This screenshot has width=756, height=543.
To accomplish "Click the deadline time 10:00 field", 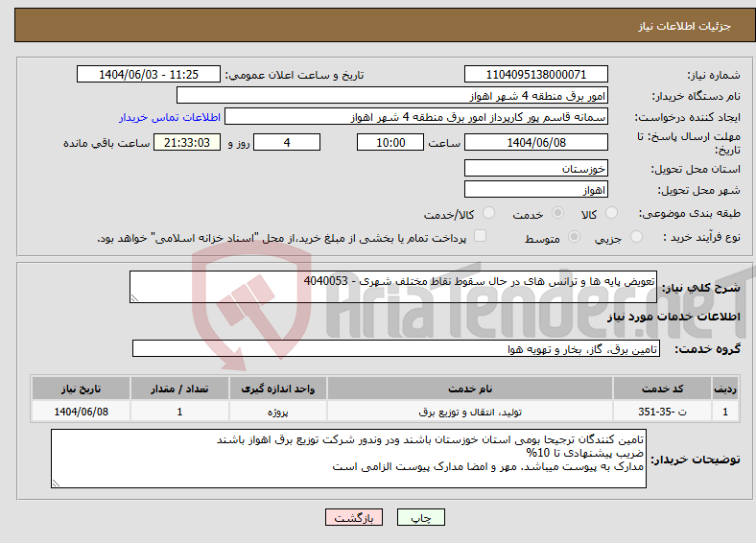I will (390, 142).
